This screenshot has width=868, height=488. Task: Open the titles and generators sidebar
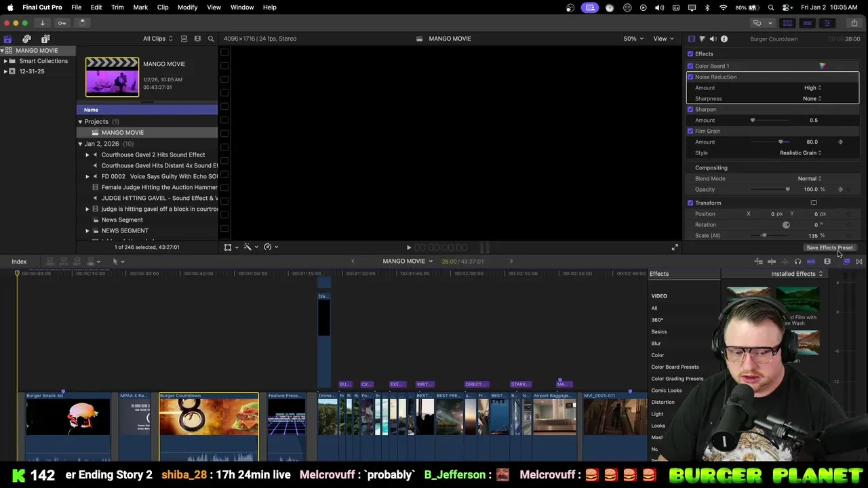pyautogui.click(x=45, y=39)
